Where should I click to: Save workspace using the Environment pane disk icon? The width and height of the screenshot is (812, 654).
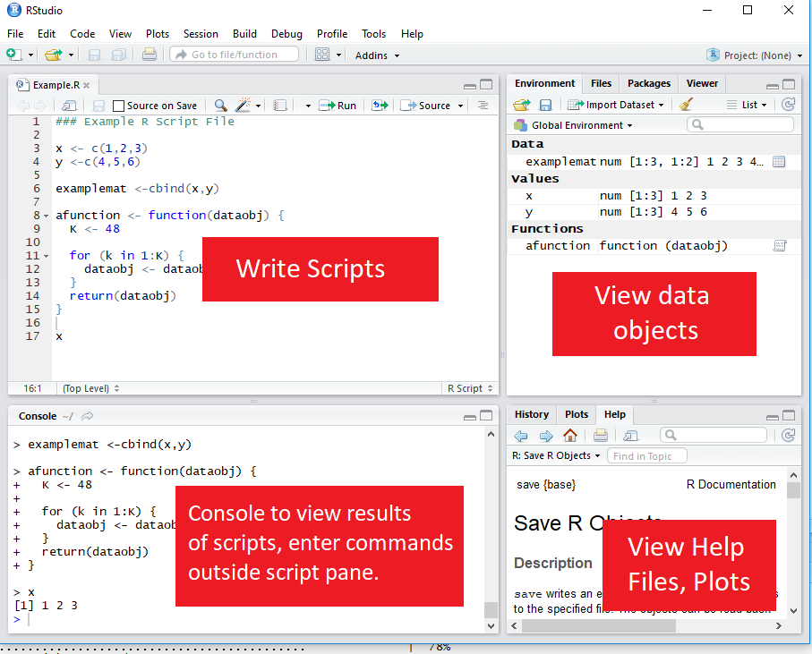(x=545, y=105)
